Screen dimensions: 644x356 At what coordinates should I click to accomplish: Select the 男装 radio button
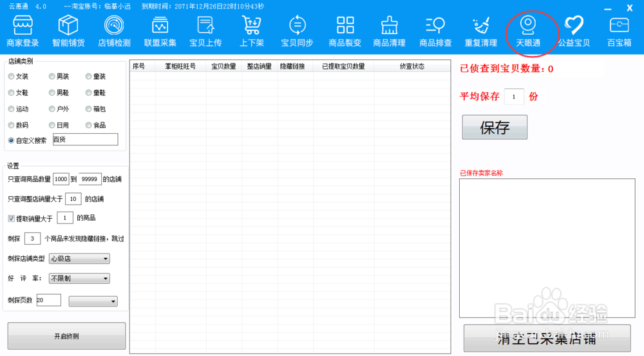coord(52,77)
